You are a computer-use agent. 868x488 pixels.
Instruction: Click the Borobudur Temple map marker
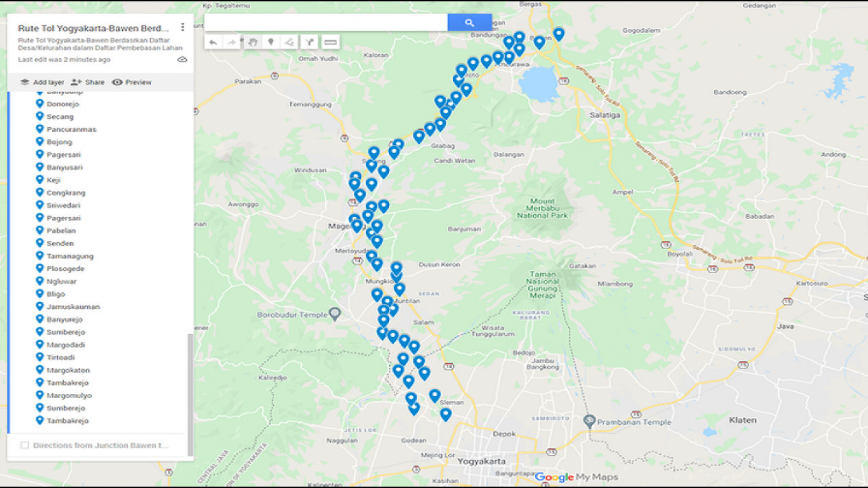(335, 314)
